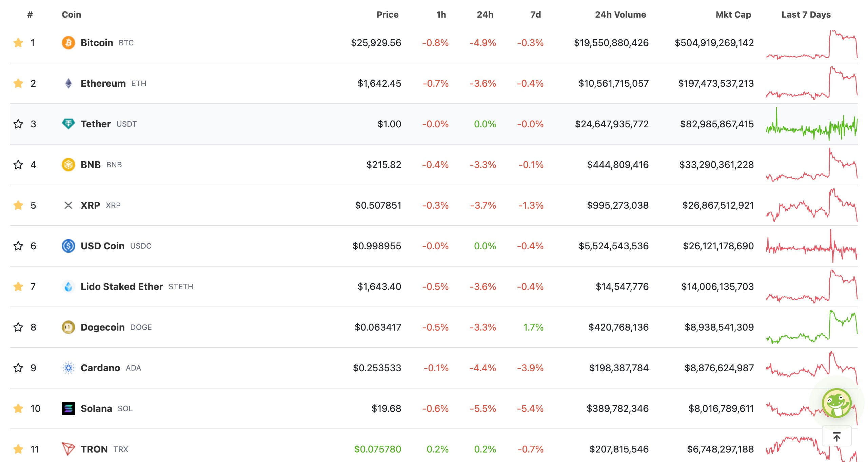This screenshot has width=868, height=462.
Task: Jump back to top with arrow button
Action: [837, 437]
